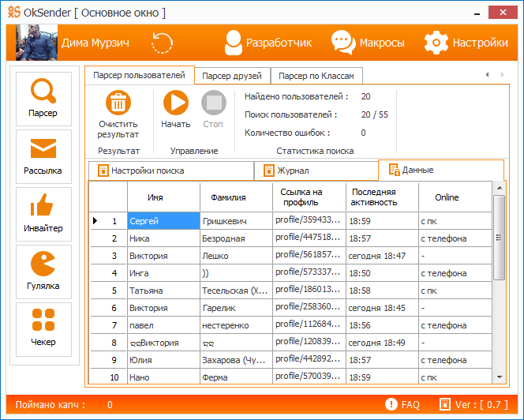524x420 pixels.
Task: Switch to Парсер друзей tab
Action: pyautogui.click(x=232, y=76)
